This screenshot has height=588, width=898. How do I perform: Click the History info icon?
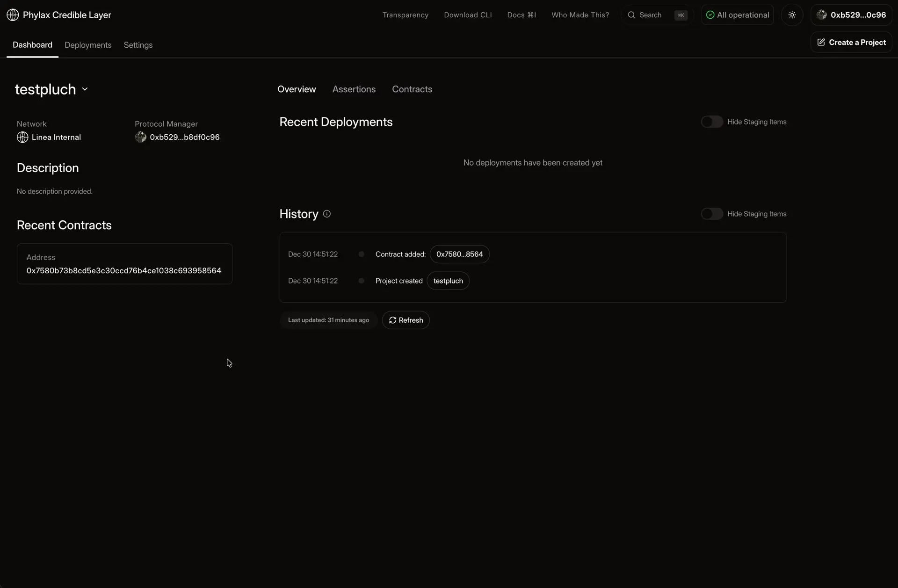click(326, 214)
